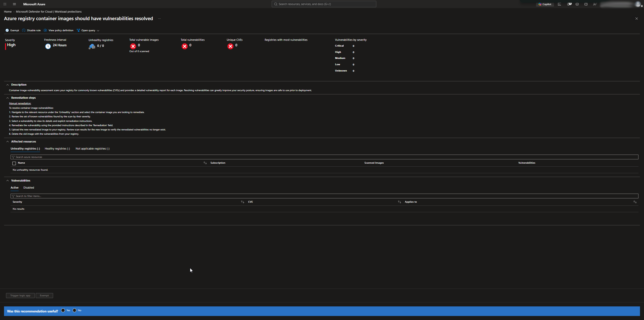
Task: Open the portal hamburger menu
Action: point(14,4)
